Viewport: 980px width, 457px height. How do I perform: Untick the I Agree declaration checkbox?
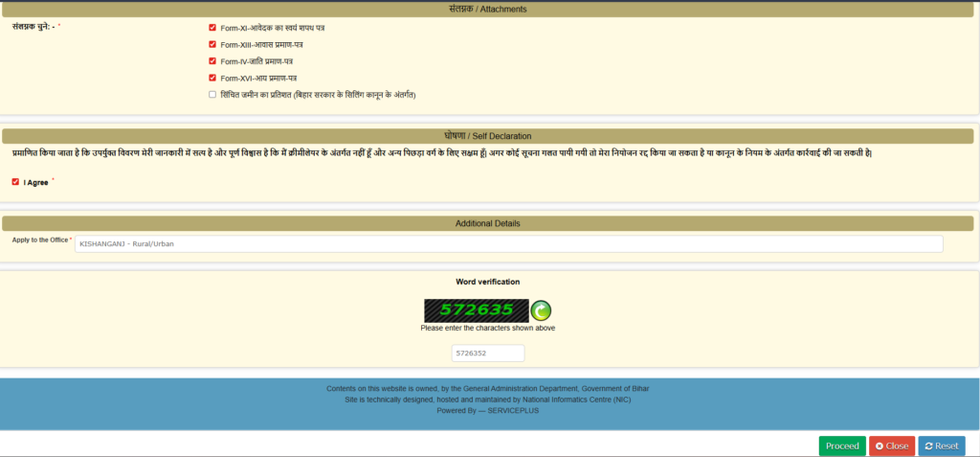tap(15, 182)
